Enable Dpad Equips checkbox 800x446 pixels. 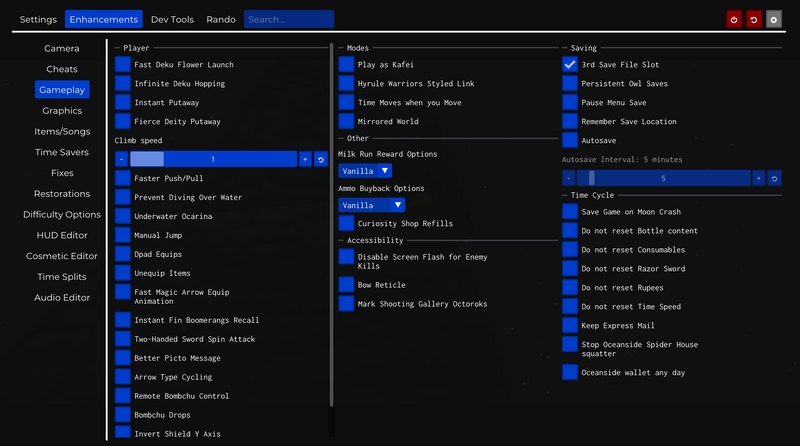pos(122,254)
